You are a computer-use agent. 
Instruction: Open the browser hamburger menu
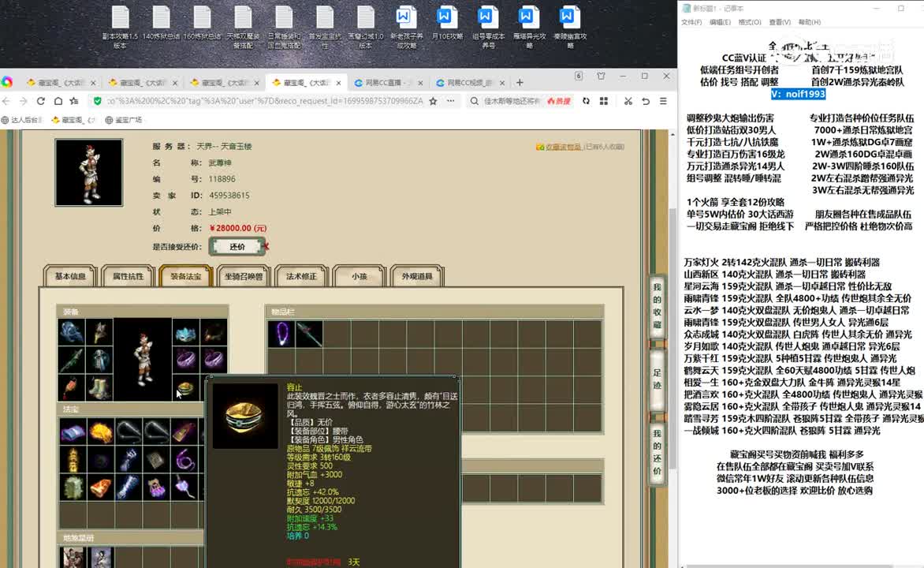point(663,101)
